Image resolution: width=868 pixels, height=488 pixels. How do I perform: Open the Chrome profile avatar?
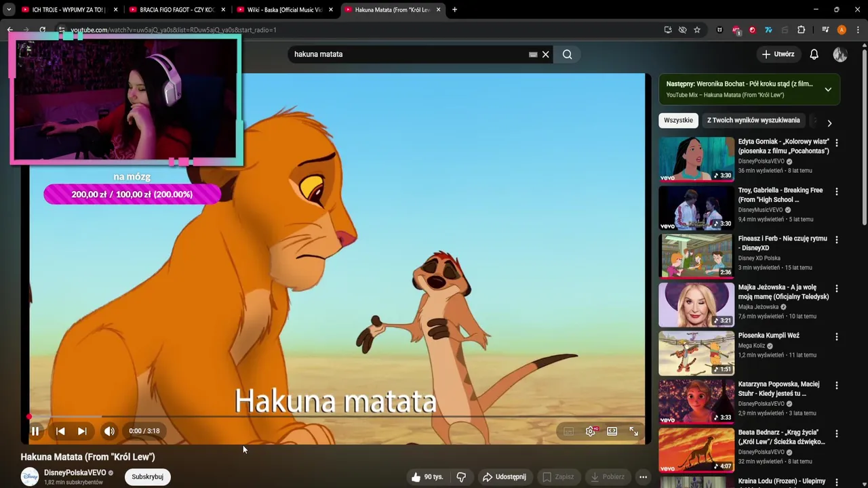842,30
